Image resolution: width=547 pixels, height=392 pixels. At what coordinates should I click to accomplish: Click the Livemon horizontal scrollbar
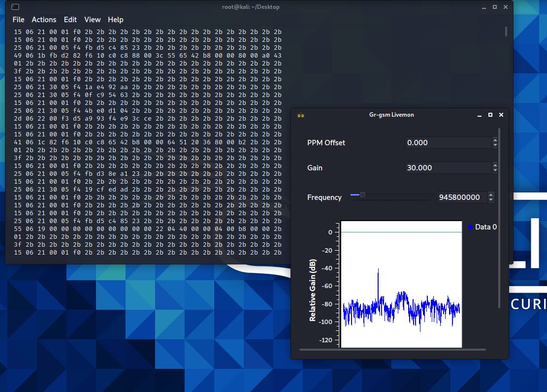tap(392, 350)
